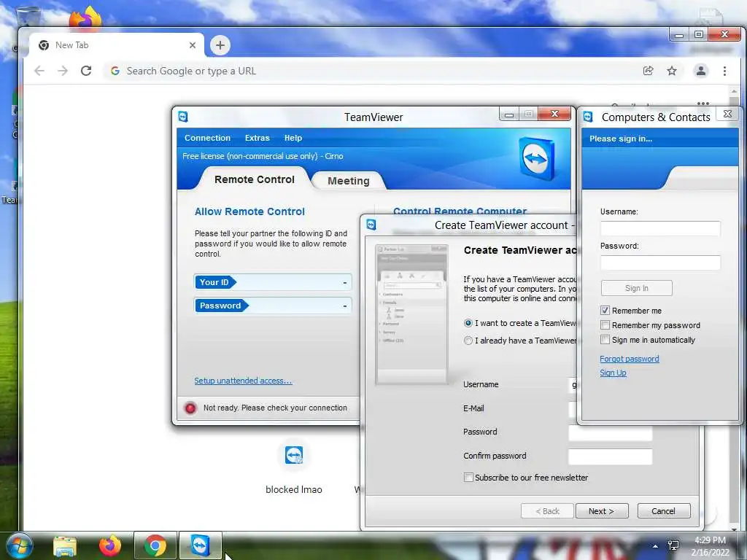The width and height of the screenshot is (747, 560).
Task: Click Username field in Computers & Contacts
Action: pyautogui.click(x=660, y=228)
